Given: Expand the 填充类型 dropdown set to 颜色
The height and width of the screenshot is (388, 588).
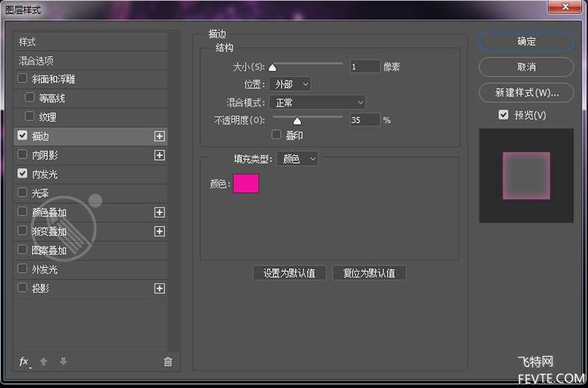Looking at the screenshot, I should [297, 158].
